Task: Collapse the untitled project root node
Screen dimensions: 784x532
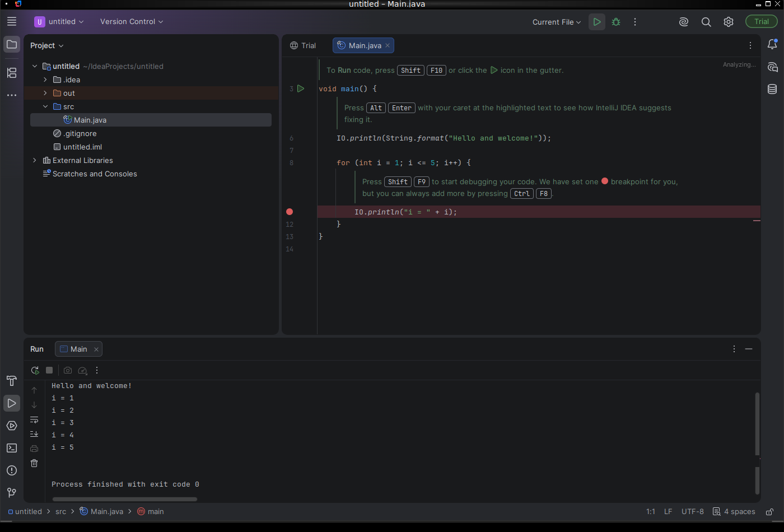Action: point(35,66)
